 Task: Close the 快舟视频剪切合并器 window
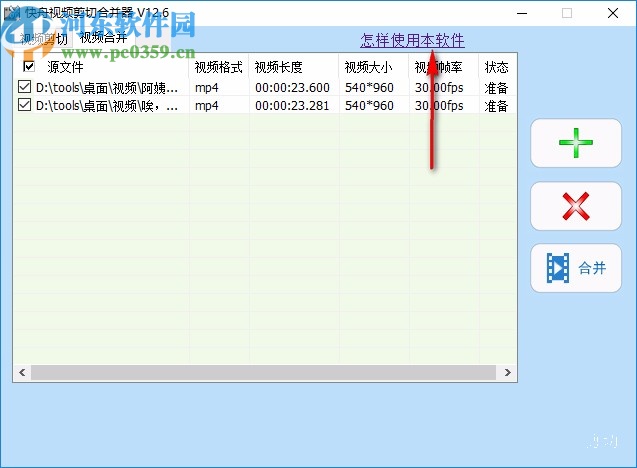(x=613, y=13)
